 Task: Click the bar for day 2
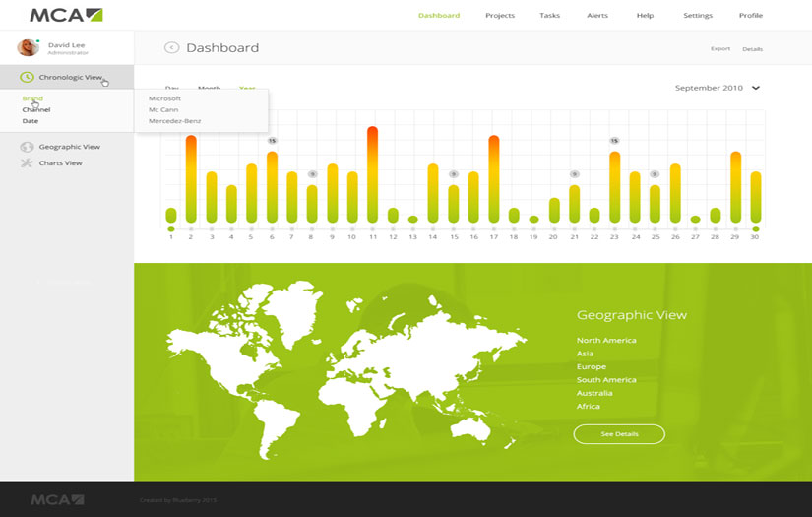(x=191, y=179)
